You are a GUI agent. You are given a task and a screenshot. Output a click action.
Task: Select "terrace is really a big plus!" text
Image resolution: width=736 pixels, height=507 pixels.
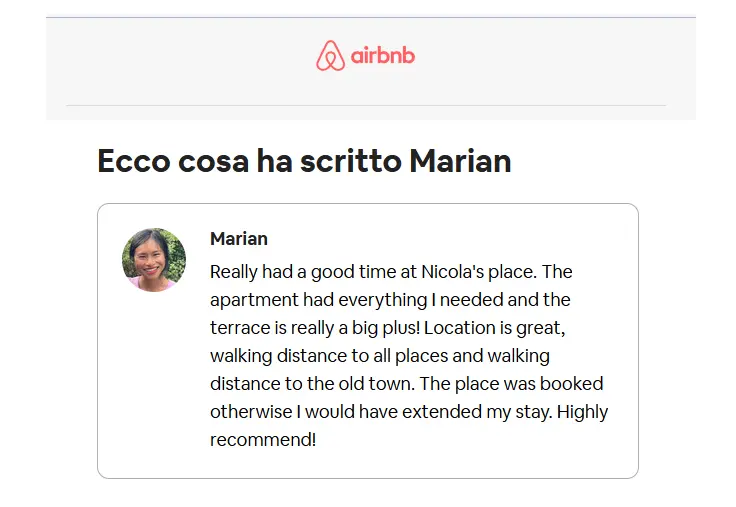point(315,328)
